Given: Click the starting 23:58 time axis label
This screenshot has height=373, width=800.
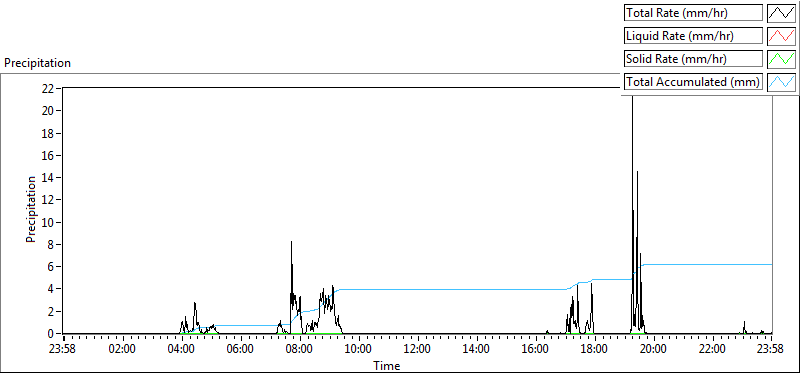Looking at the screenshot, I should [64, 349].
